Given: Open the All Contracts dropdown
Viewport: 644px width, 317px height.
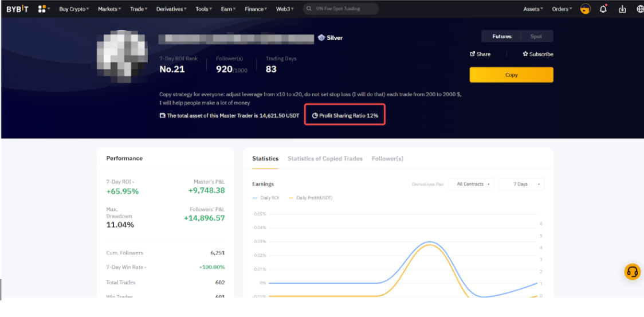Looking at the screenshot, I should coord(473,184).
